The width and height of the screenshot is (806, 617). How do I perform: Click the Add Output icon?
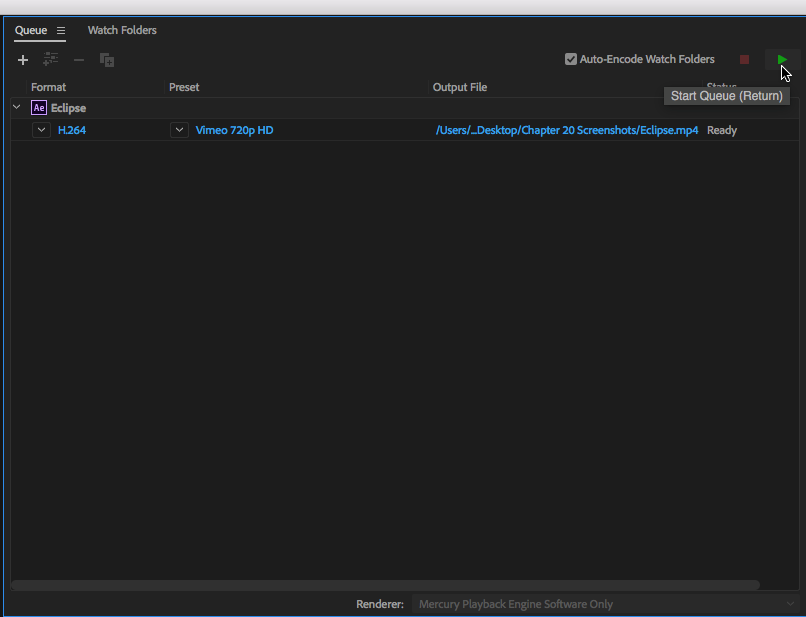[51, 60]
